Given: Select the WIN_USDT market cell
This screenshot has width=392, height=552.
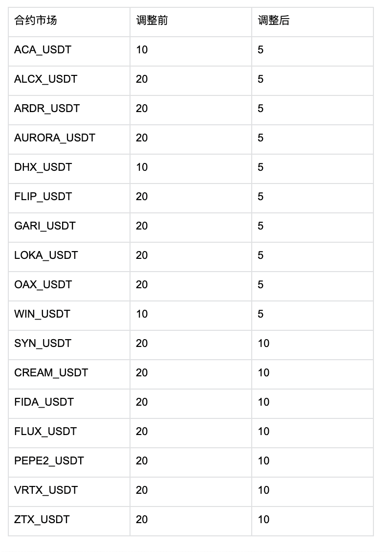Looking at the screenshot, I should pyautogui.click(x=43, y=314).
